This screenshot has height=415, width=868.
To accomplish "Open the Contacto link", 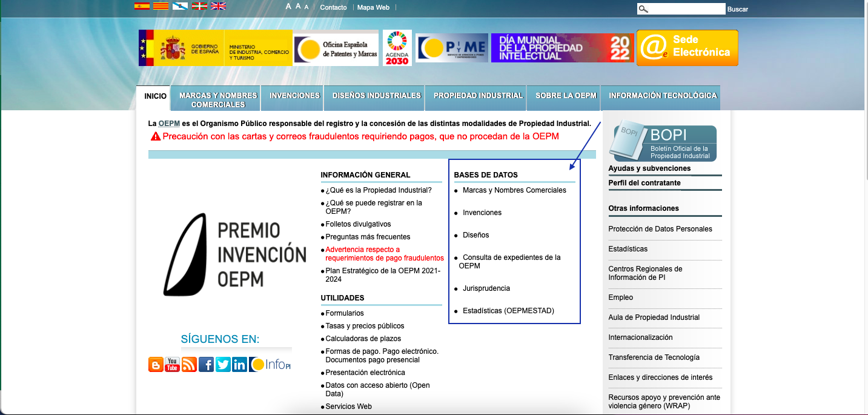I will point(333,8).
